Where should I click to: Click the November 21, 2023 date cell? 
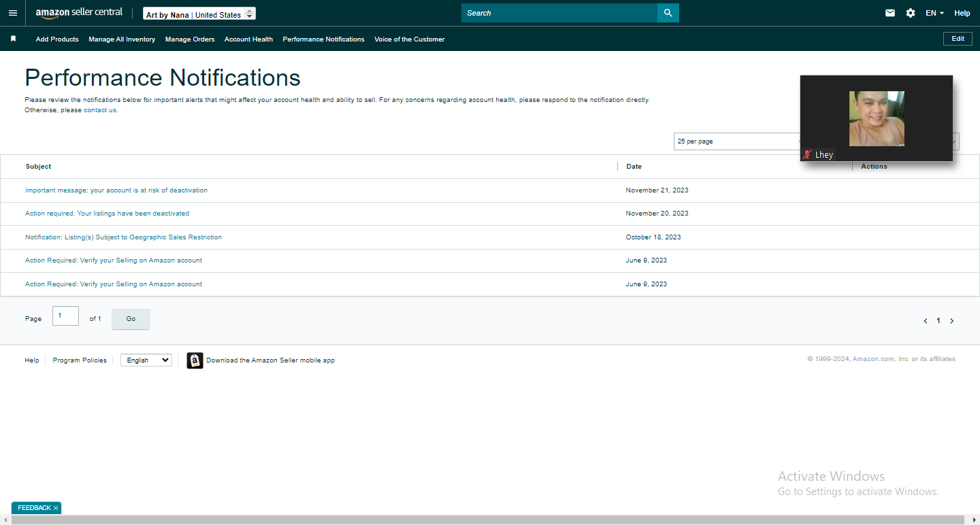657,190
